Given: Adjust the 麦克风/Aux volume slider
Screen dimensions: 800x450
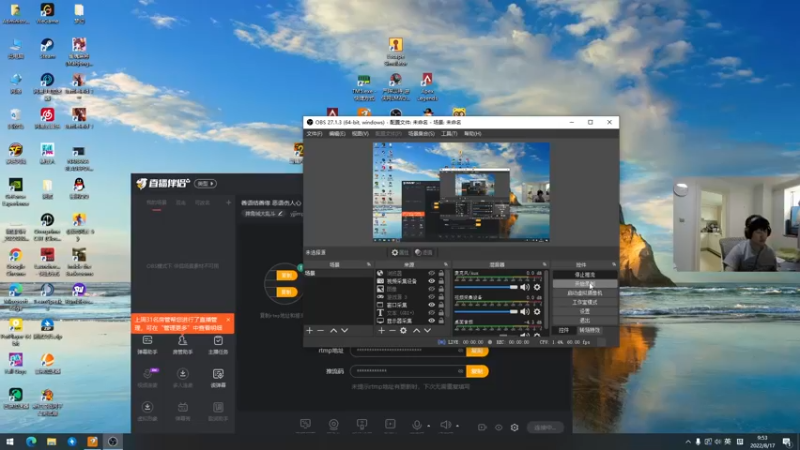Looking at the screenshot, I should [486, 287].
